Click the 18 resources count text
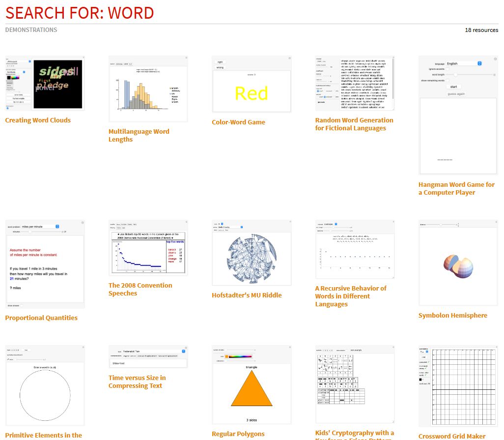This screenshot has height=440, width=504. [x=481, y=30]
